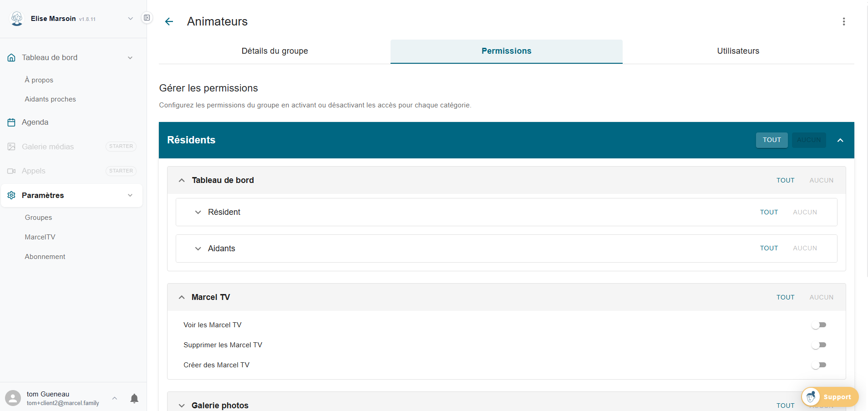868x411 pixels.
Task: Open the Abonnement settings page
Action: pos(45,256)
